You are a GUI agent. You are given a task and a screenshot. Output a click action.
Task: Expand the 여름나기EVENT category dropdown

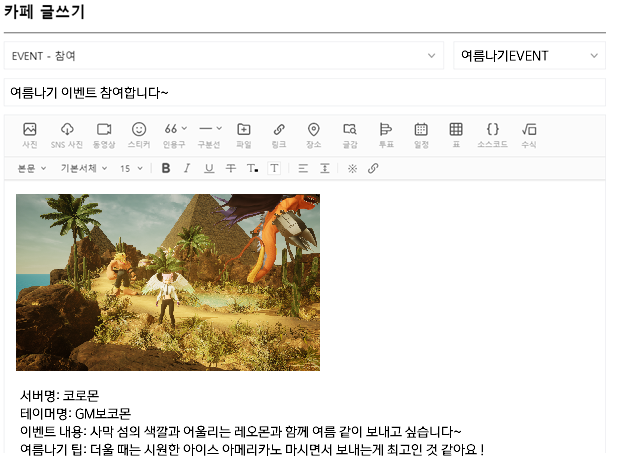pos(530,56)
